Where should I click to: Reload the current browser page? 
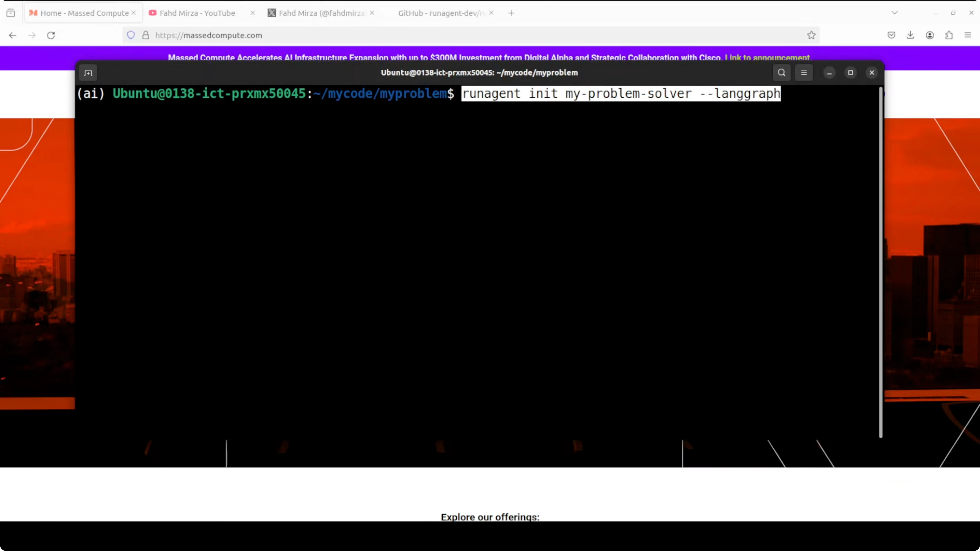click(x=51, y=35)
